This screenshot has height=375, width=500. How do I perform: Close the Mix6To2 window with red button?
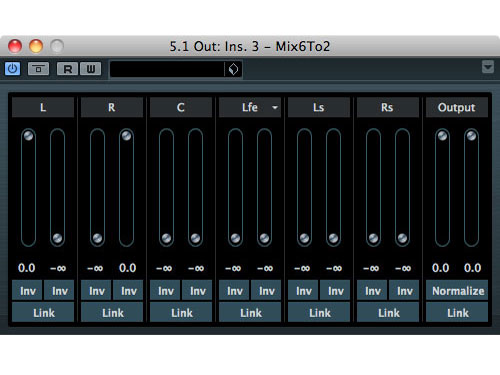click(x=15, y=46)
